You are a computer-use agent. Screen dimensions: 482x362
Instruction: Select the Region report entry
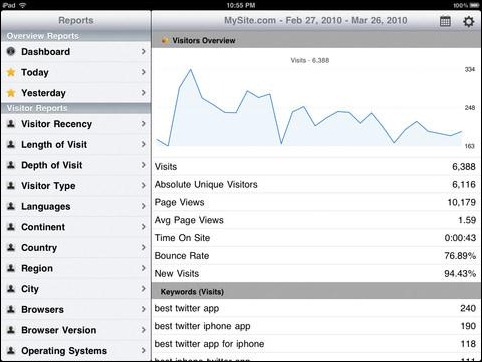[x=76, y=268]
